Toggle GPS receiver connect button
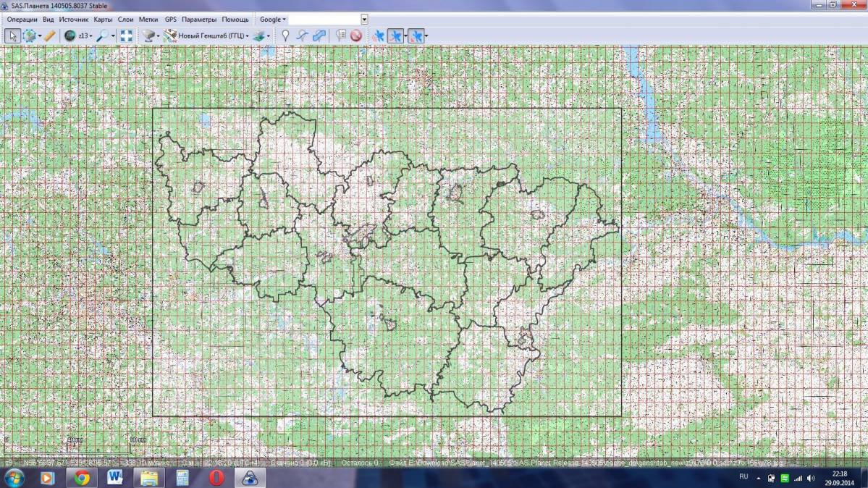The height and width of the screenshot is (488, 868). pos(378,35)
